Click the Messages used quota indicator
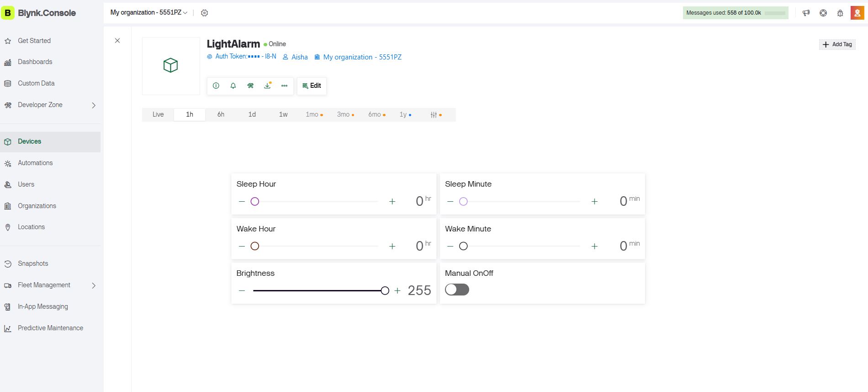 point(736,13)
